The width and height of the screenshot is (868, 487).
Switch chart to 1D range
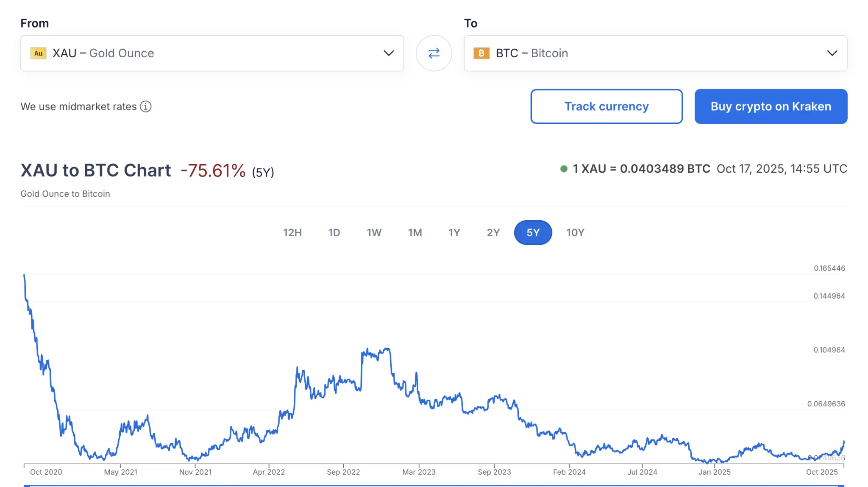(x=334, y=232)
